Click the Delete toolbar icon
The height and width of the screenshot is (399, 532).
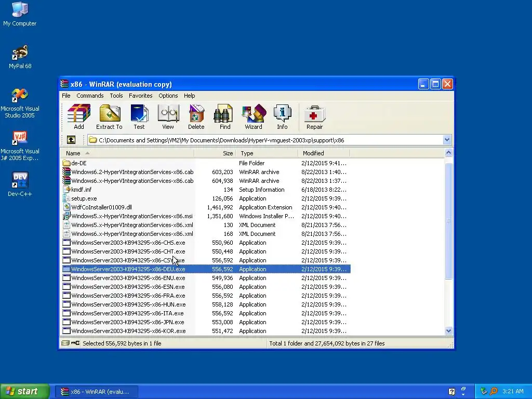(x=196, y=117)
